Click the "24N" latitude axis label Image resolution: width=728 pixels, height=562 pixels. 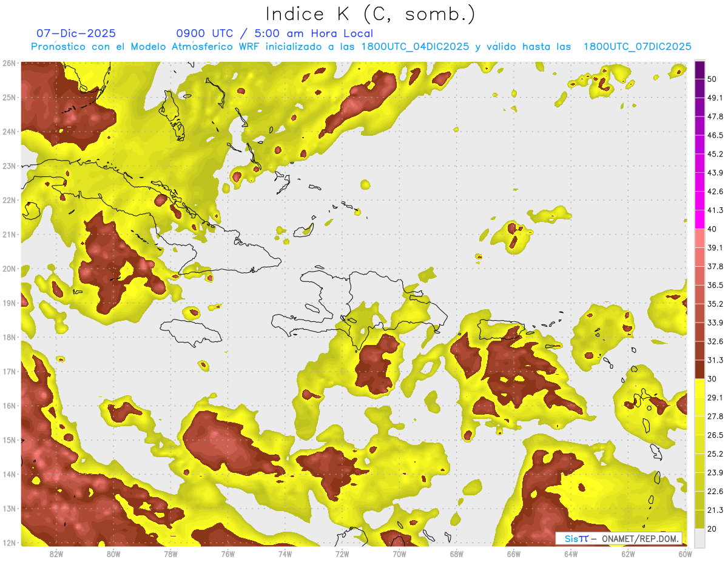tap(9, 132)
